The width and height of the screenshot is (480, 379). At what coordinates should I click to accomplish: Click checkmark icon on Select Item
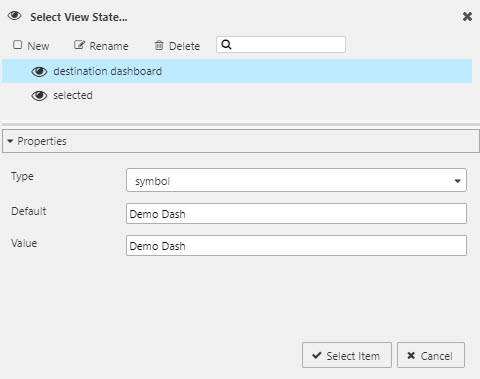point(317,355)
